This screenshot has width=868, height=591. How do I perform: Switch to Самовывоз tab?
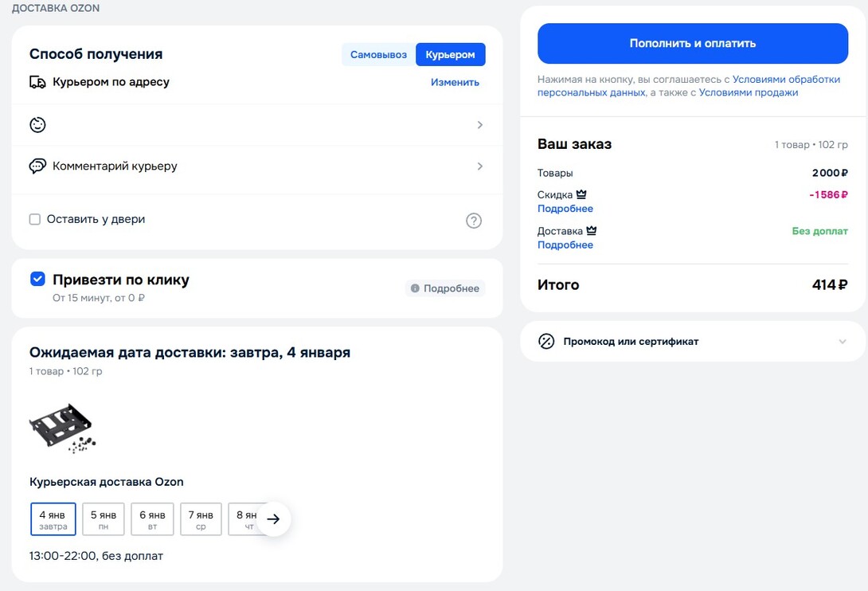coord(378,55)
